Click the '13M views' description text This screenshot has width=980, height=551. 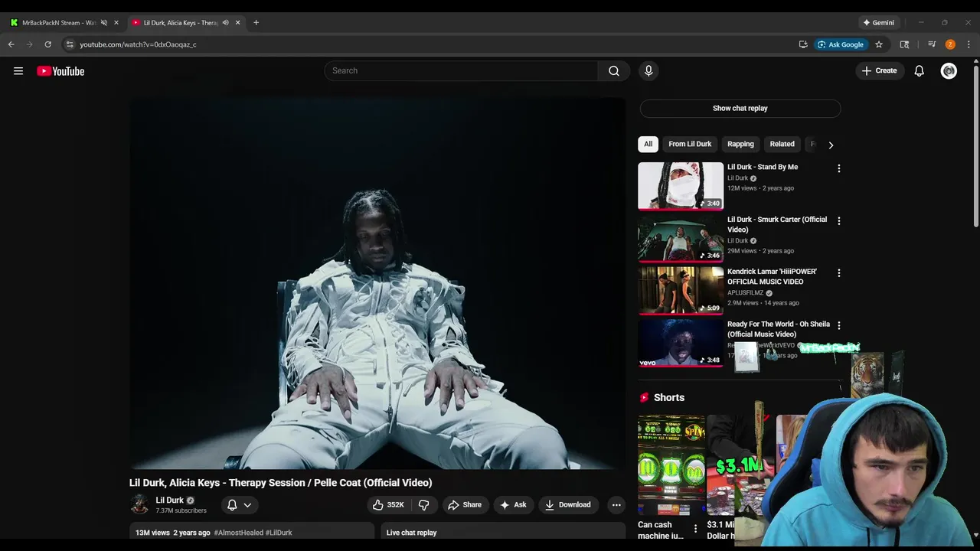[x=152, y=533]
